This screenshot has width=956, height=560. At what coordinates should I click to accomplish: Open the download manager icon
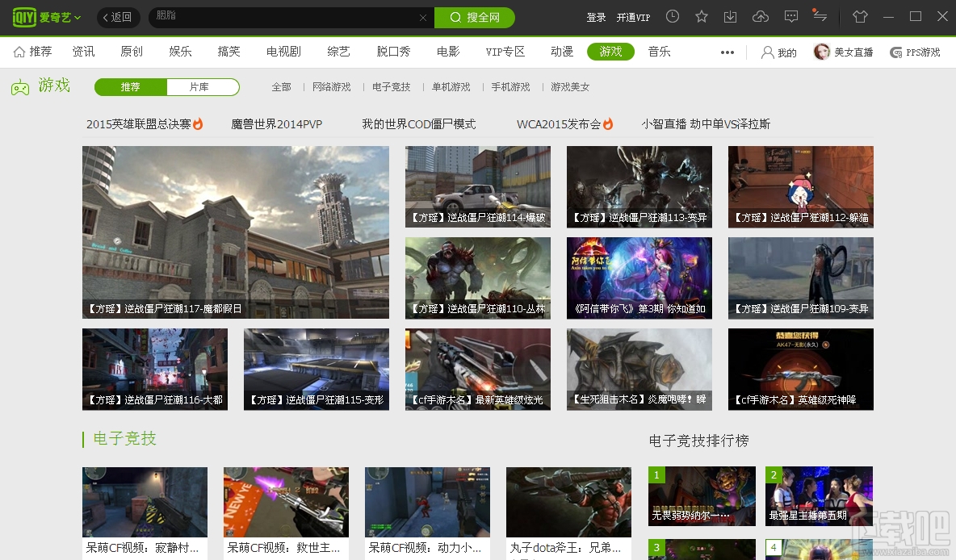(731, 16)
